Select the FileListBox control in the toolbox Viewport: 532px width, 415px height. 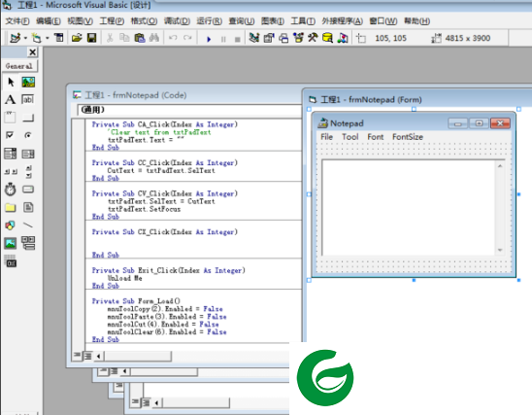(x=28, y=207)
